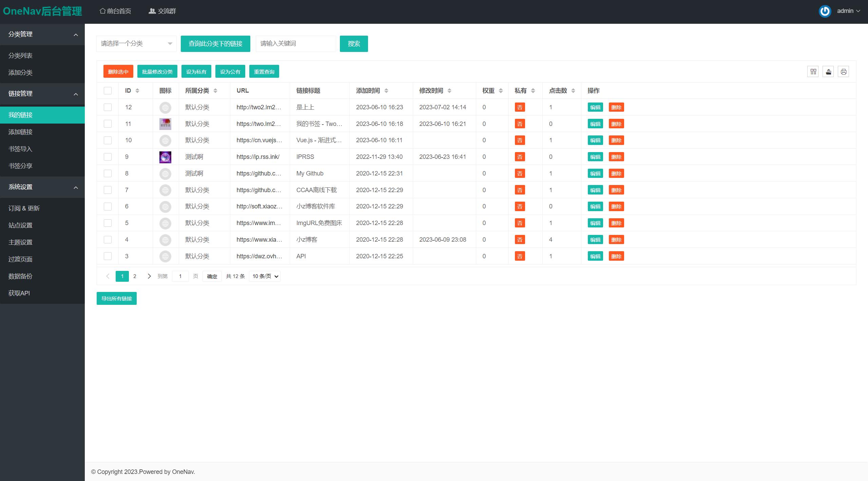Open the column filter grid icon

(813, 72)
